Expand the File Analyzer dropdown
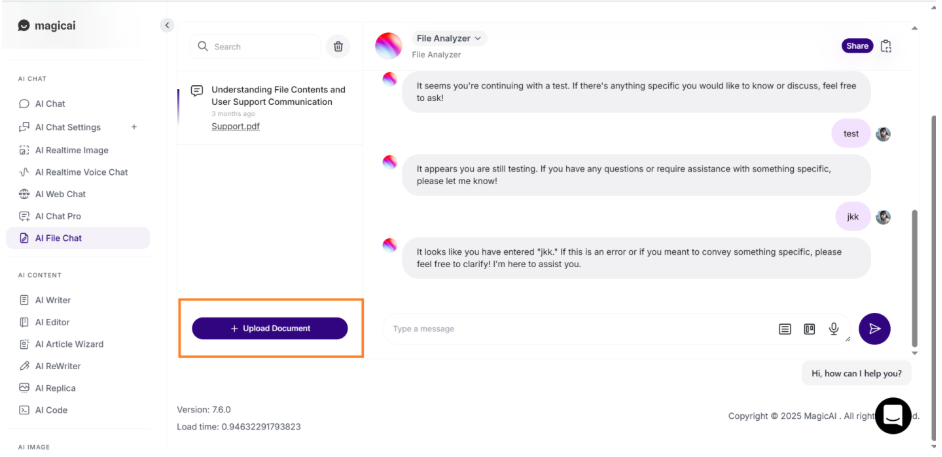Viewport: 942px width, 457px height. pyautogui.click(x=449, y=38)
